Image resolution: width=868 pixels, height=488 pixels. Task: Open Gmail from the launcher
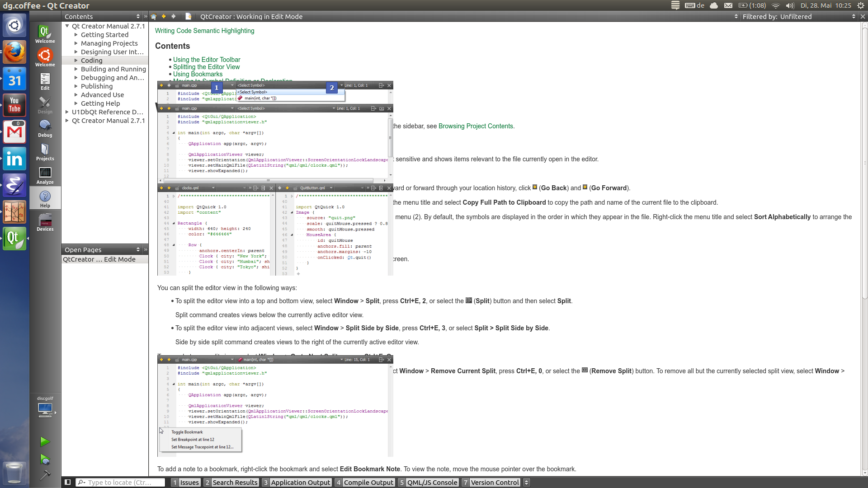(14, 131)
